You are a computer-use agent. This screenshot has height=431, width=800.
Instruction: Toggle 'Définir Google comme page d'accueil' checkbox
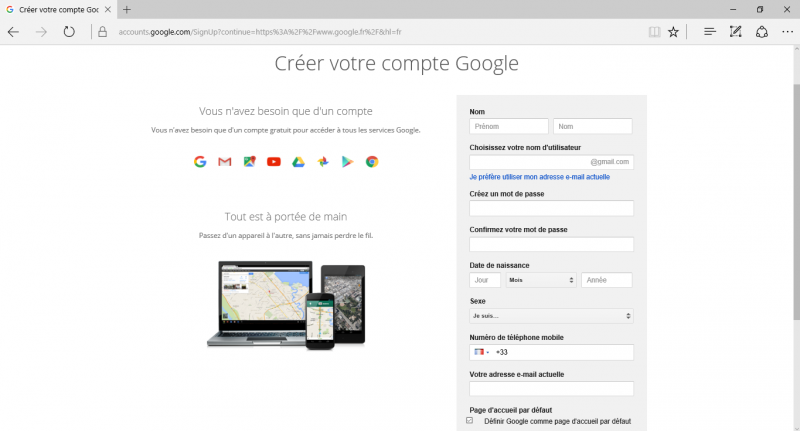pos(470,421)
